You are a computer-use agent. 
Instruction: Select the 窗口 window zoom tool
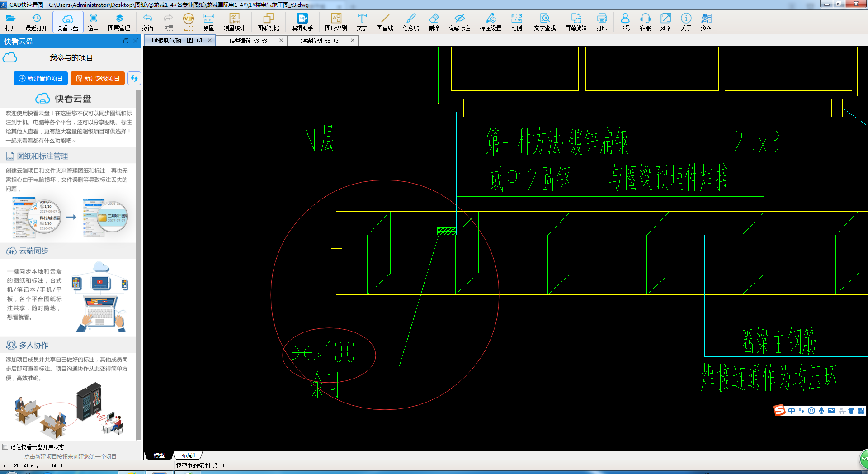[x=93, y=22]
